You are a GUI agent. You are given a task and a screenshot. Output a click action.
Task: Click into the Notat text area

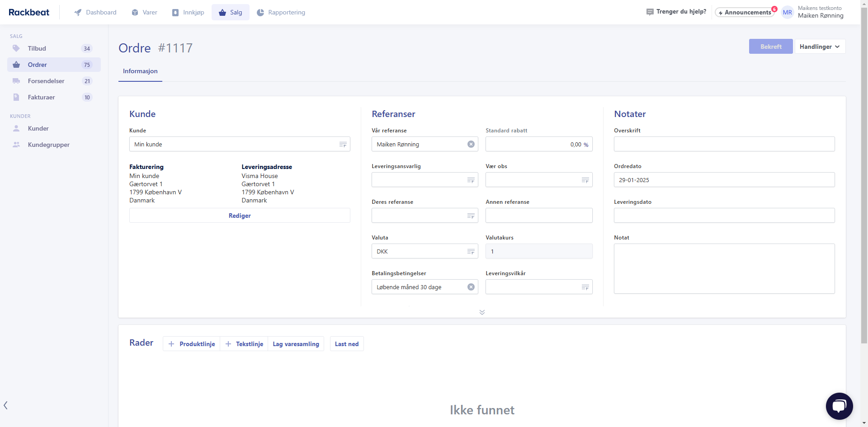coord(724,268)
